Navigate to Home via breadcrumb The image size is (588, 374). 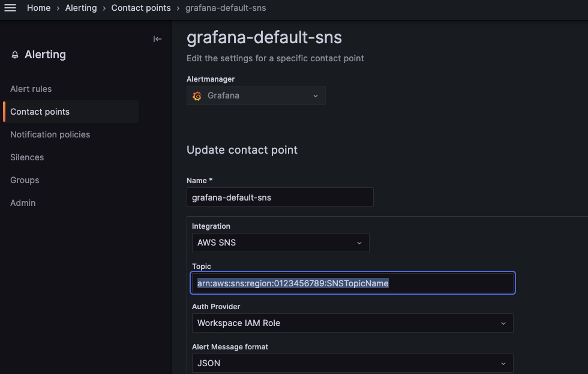(38, 8)
